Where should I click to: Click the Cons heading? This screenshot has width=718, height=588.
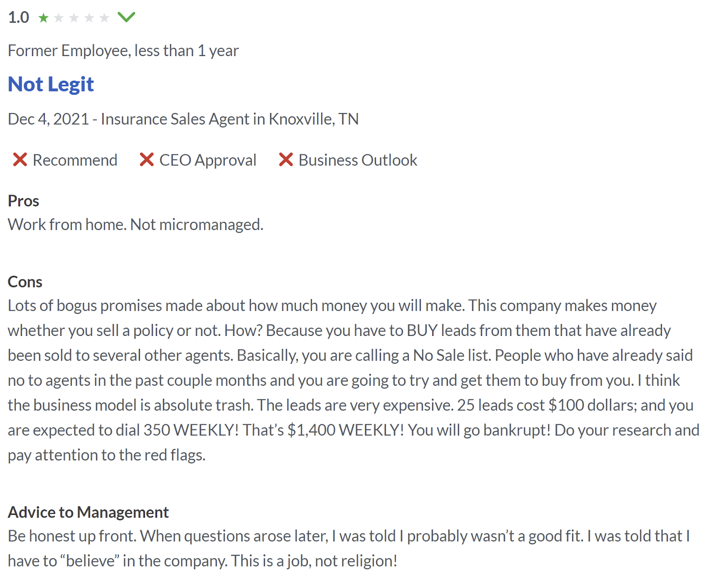[25, 282]
